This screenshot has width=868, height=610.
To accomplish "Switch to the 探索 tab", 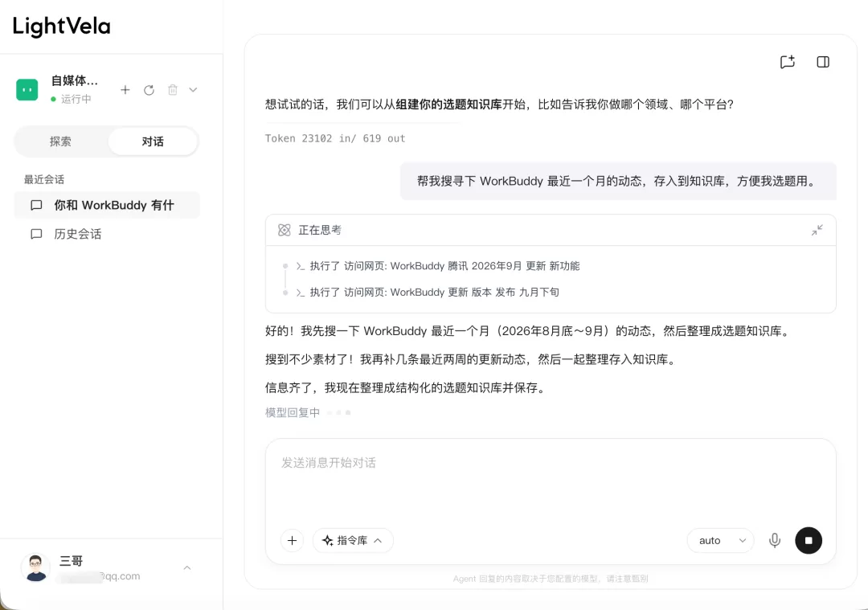I will [60, 141].
